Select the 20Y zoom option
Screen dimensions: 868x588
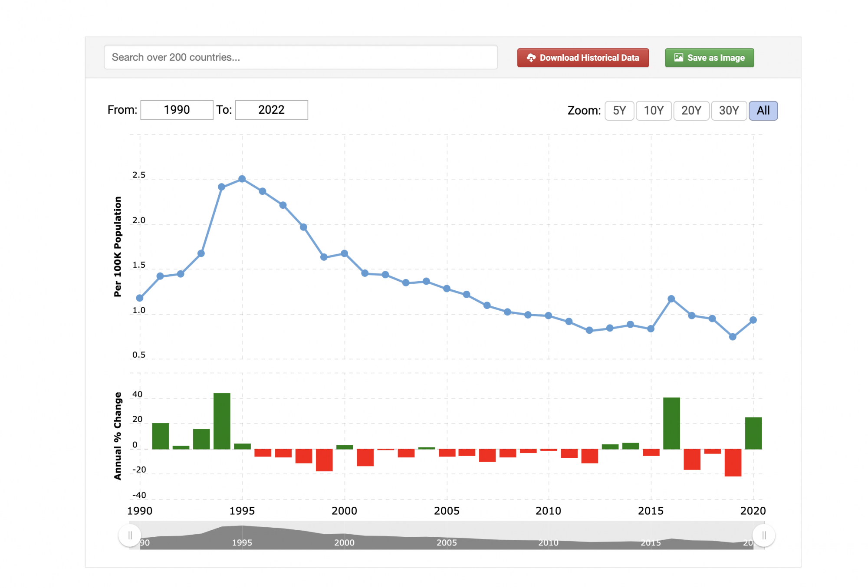691,111
